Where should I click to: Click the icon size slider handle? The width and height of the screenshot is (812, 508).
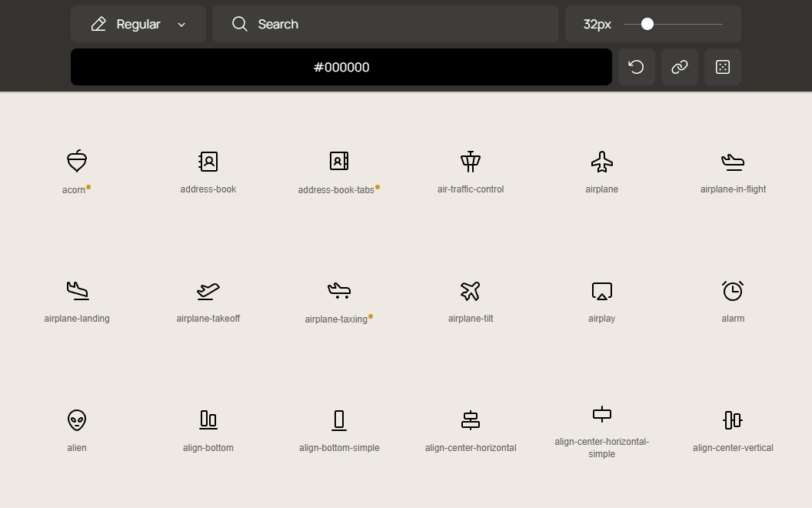647,24
